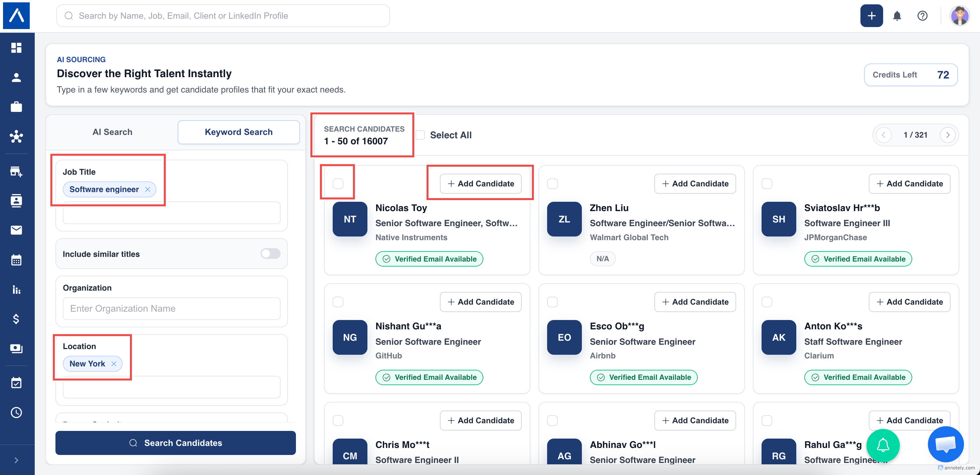980x475 pixels.
Task: Select Sviatoslav Hr***b's checkbox
Action: pyautogui.click(x=767, y=183)
